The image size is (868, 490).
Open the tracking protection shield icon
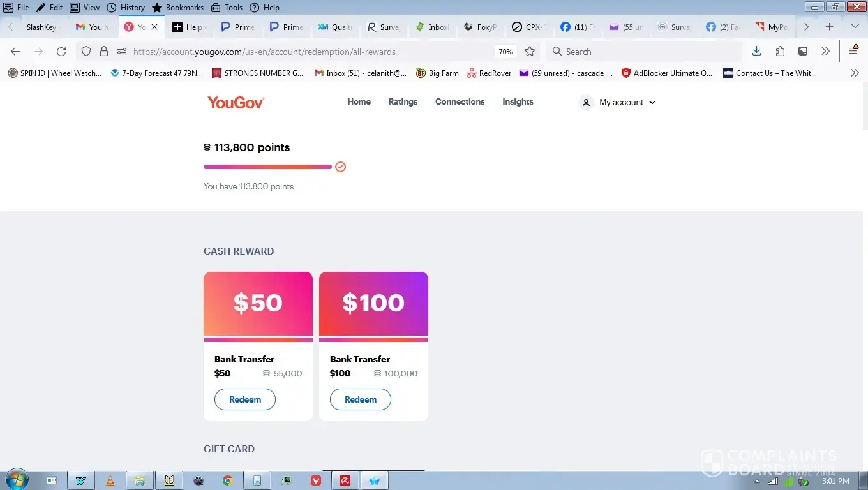[86, 52]
